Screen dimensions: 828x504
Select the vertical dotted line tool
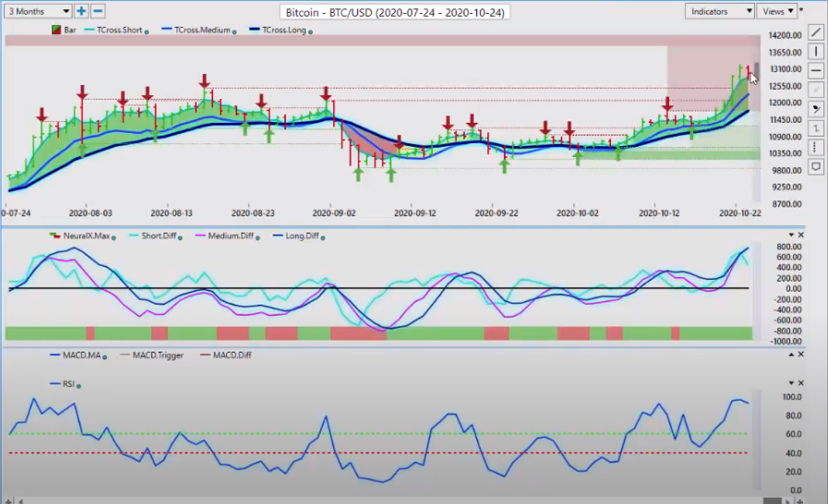point(816,148)
